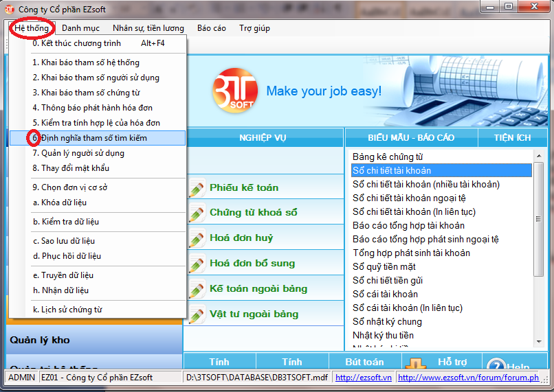Click the pencil icon beside Kế toán ngoài bảng
This screenshot has width=554, height=392.
[197, 289]
